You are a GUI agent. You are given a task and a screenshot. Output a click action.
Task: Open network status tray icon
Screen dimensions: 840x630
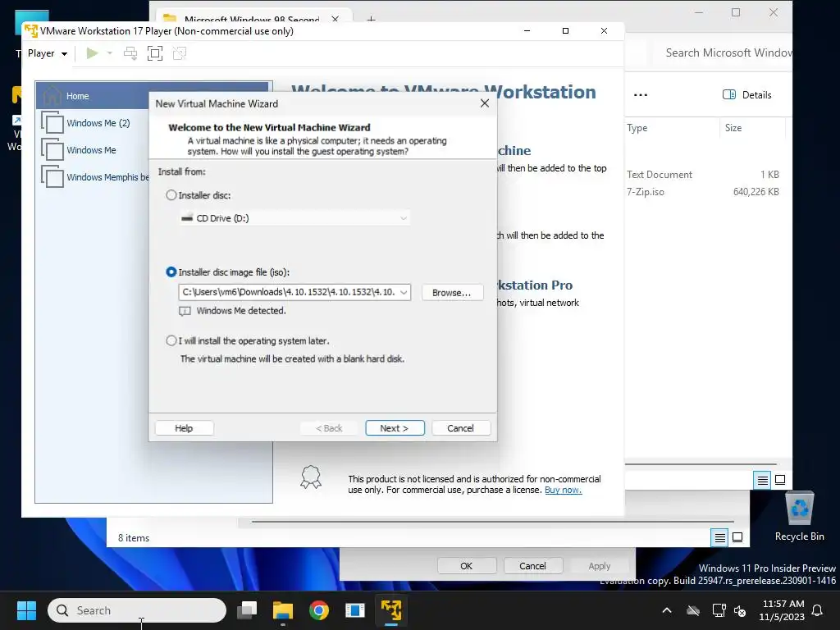(719, 610)
